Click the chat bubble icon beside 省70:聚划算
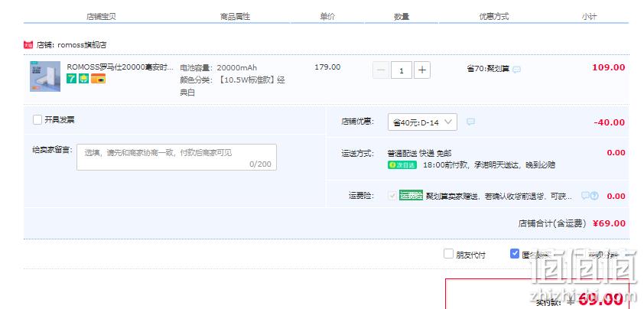The width and height of the screenshot is (644, 309). click(517, 70)
